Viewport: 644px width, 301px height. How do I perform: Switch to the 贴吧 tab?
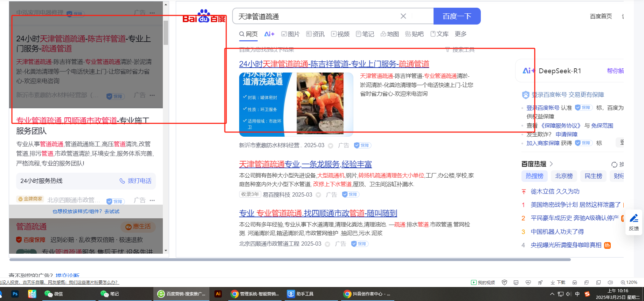[415, 34]
